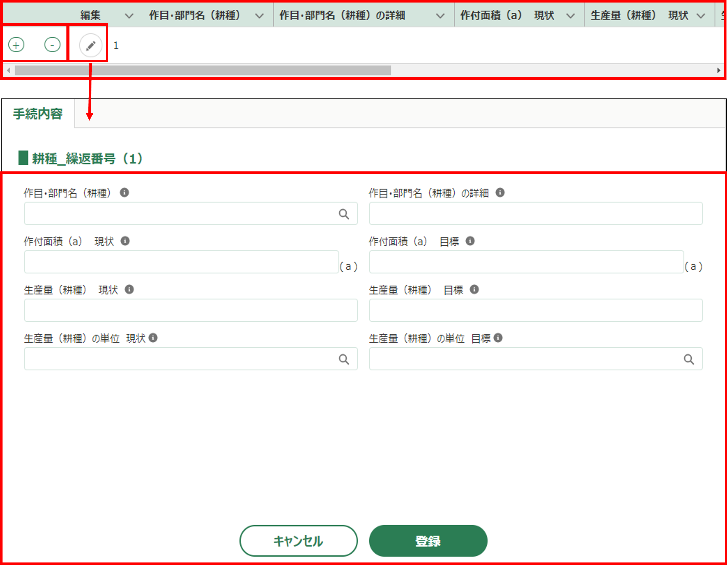Click info icon beside 作付面積（a）目標 label
Viewport: 728px width, 565px height.
tap(470, 241)
